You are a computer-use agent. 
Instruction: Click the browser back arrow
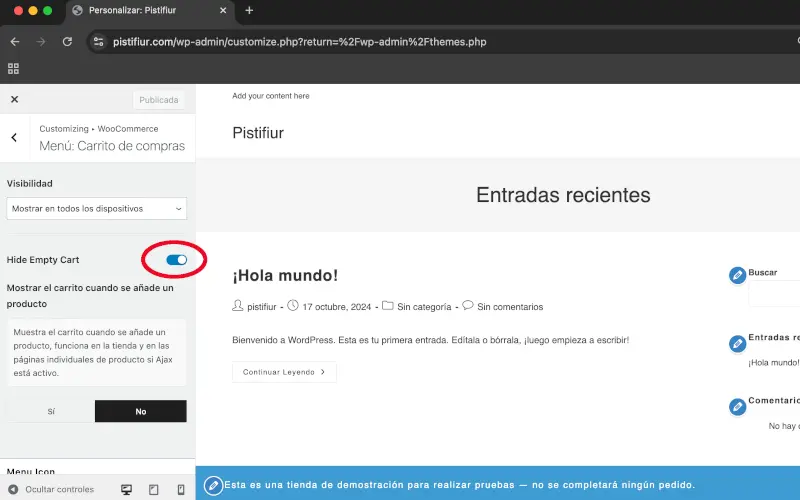[15, 42]
